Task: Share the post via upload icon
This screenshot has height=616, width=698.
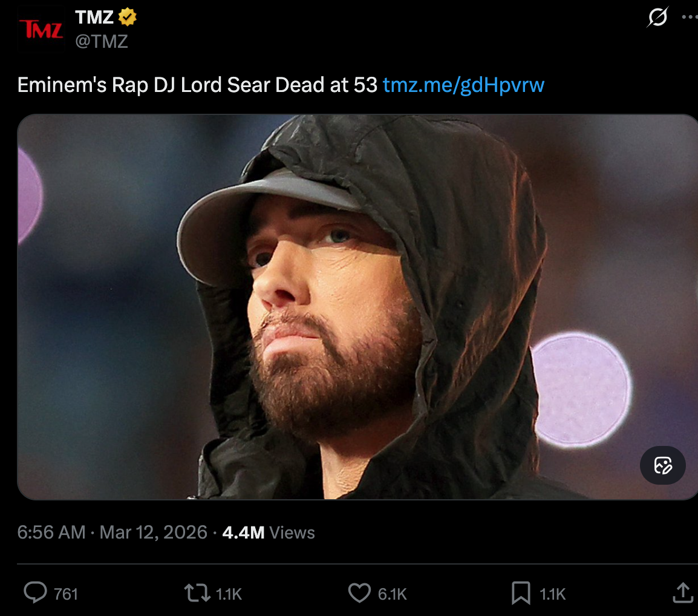Action: tap(683, 593)
